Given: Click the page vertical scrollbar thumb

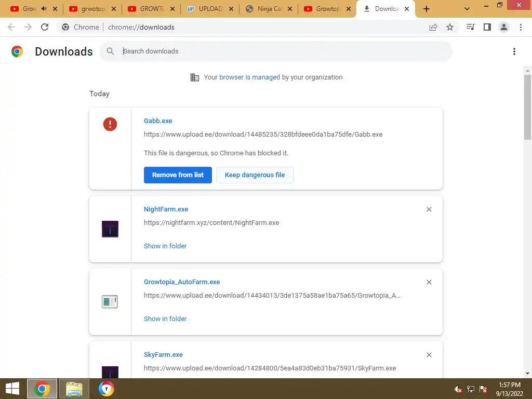Looking at the screenshot, I should coord(527,107).
